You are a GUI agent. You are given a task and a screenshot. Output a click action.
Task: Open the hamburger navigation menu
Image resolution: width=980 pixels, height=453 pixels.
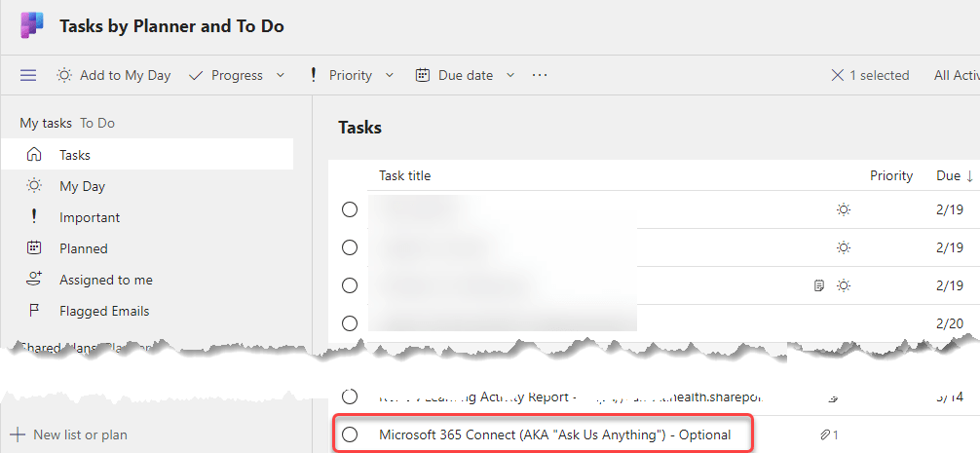(x=28, y=75)
